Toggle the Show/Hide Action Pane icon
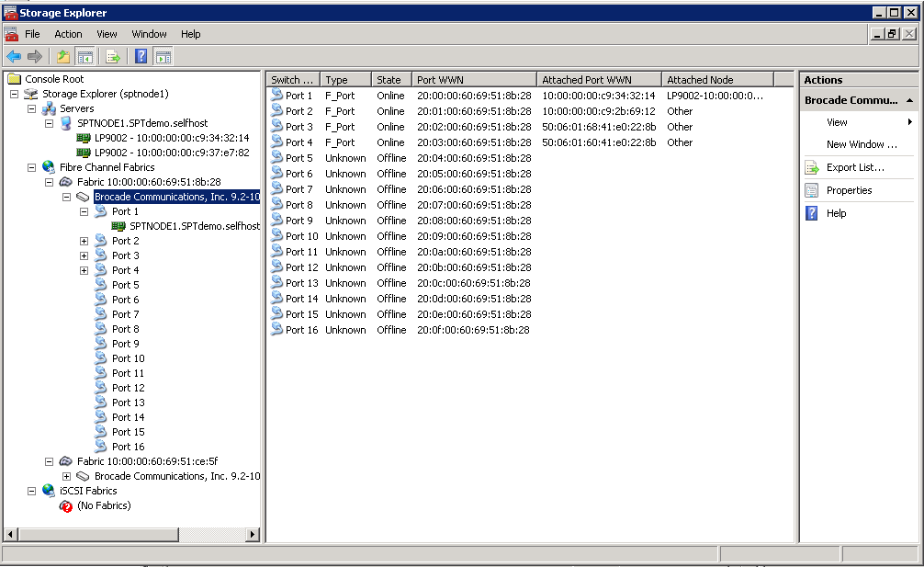Viewport: 924px width, 567px height. click(163, 57)
